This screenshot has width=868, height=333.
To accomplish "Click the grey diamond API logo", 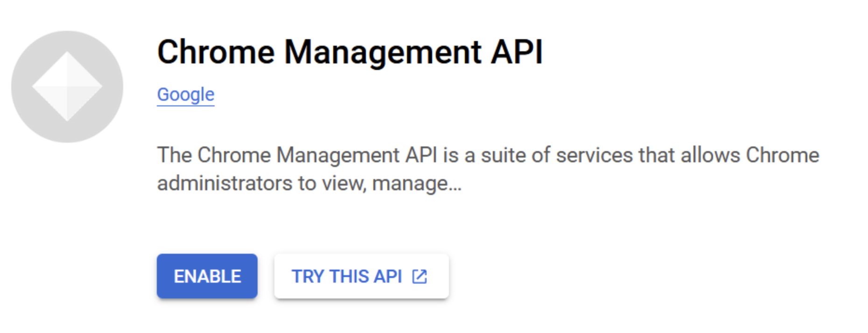I will coord(67,87).
